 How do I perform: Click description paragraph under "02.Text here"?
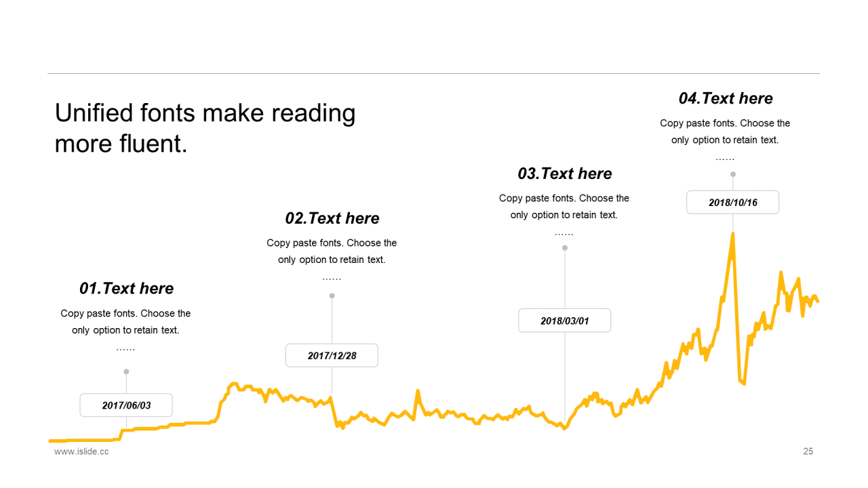coord(332,251)
